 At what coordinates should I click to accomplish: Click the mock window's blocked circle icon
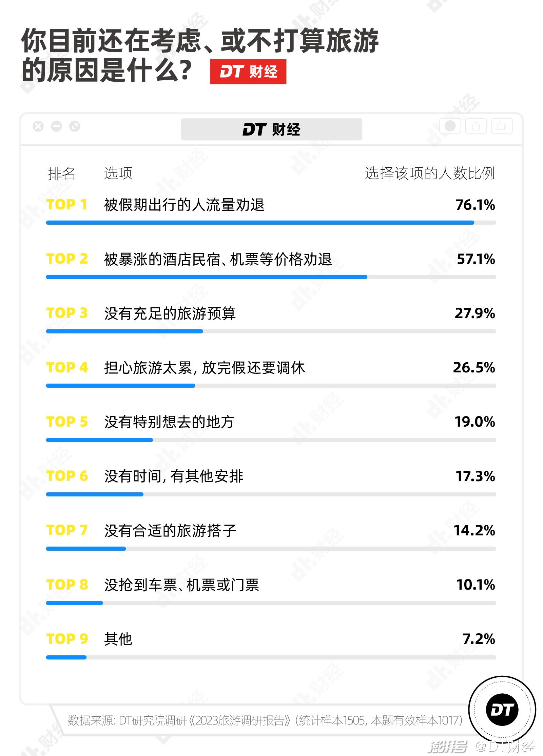point(75,126)
